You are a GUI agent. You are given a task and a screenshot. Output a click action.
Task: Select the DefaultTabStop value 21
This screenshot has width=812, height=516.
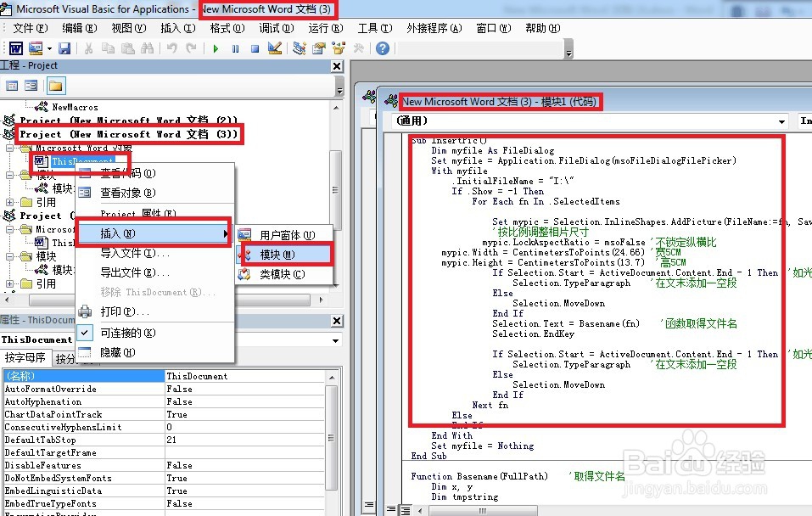tap(245, 440)
